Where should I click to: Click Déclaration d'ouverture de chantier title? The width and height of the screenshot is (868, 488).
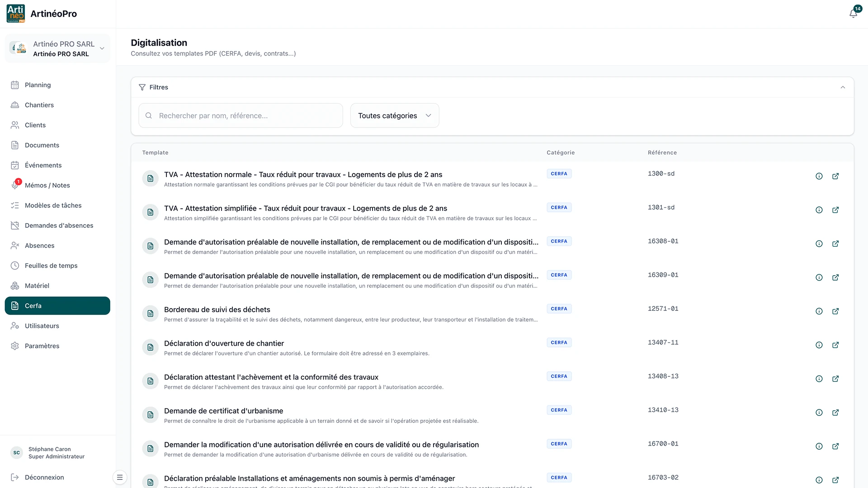(x=224, y=344)
